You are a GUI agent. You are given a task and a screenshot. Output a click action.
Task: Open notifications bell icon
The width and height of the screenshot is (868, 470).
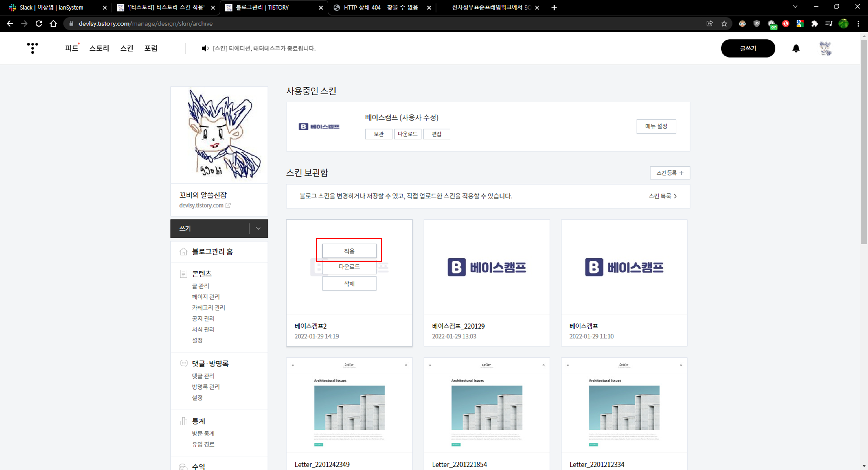796,48
